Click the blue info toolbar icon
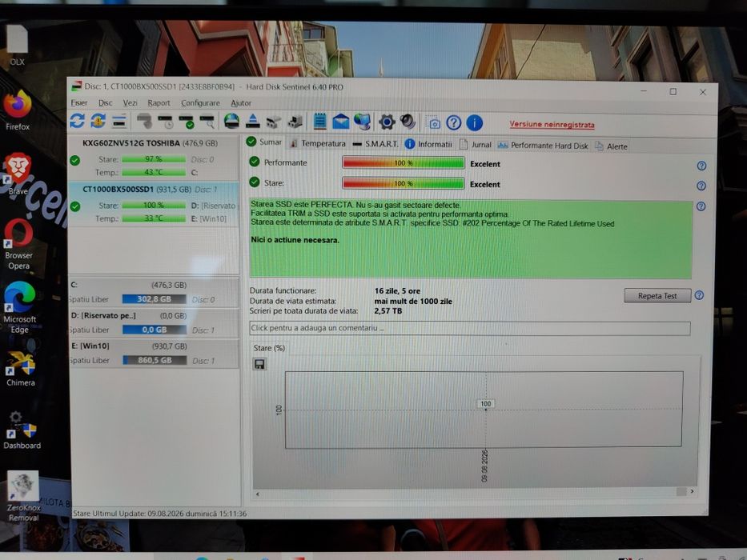Screen dimensions: 747x560 click(x=475, y=123)
